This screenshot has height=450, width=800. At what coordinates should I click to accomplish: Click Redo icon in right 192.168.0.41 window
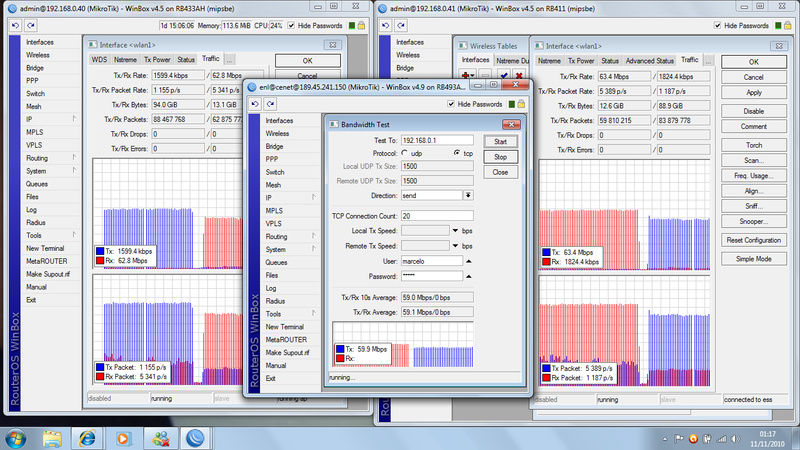point(401,25)
